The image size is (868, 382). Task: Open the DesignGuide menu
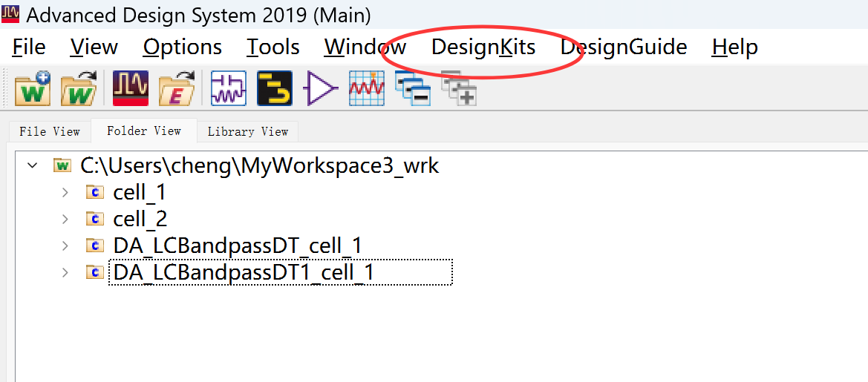pyautogui.click(x=624, y=47)
